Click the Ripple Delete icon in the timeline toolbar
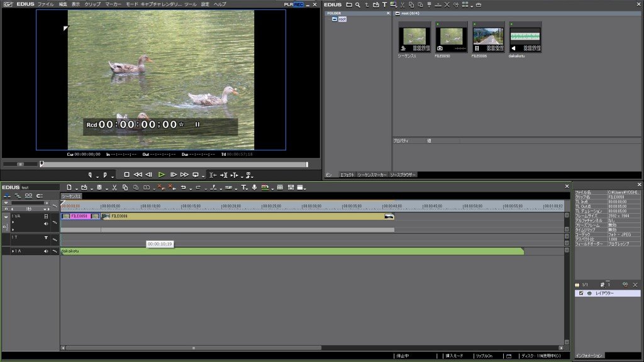Viewport: 644px width, 362px height. (x=172, y=187)
